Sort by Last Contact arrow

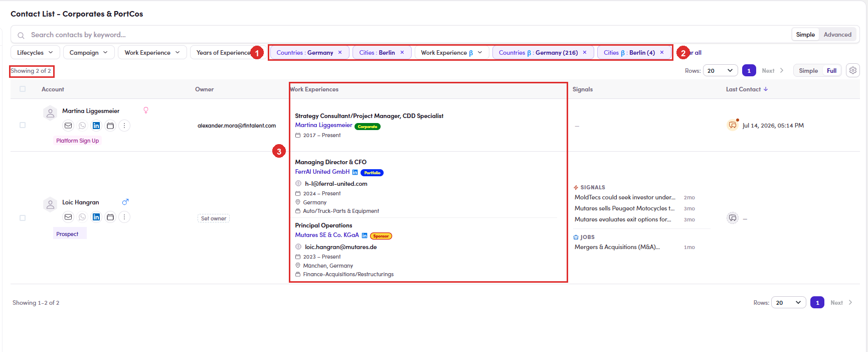[x=766, y=89]
